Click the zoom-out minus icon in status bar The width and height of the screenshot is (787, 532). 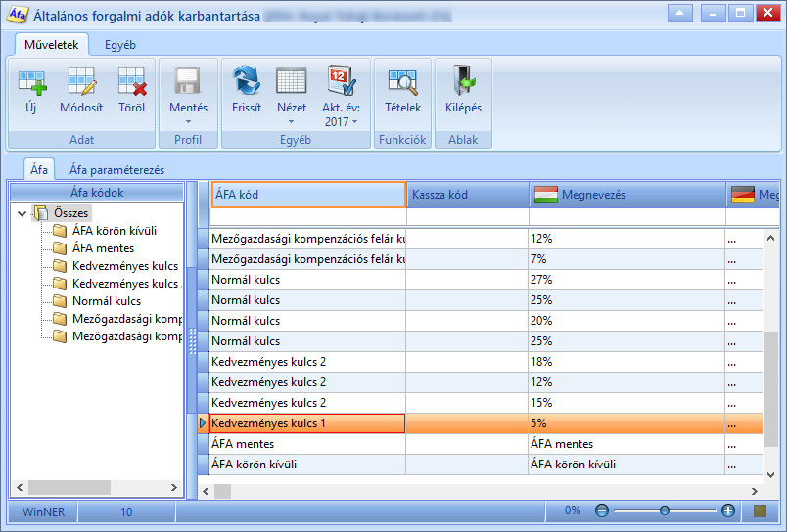pyautogui.click(x=602, y=510)
